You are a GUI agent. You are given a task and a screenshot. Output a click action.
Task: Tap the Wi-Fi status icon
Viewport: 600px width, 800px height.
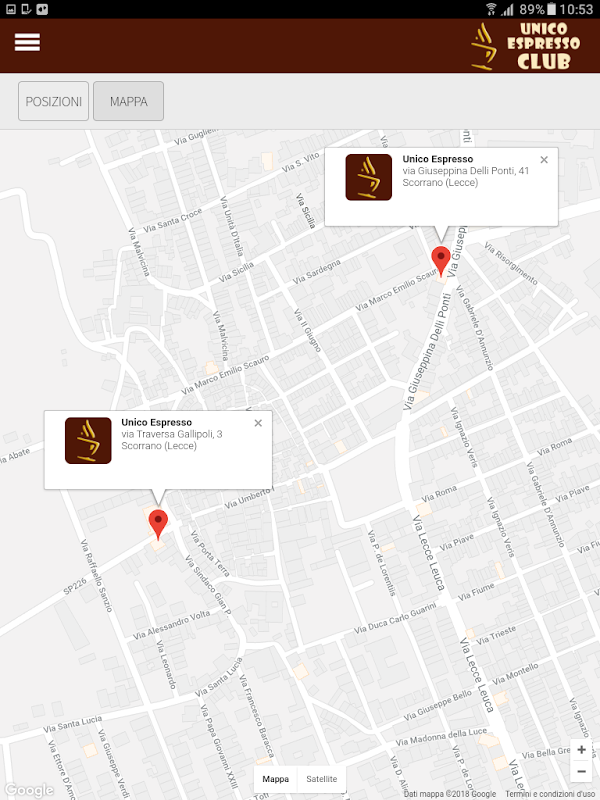(491, 9)
